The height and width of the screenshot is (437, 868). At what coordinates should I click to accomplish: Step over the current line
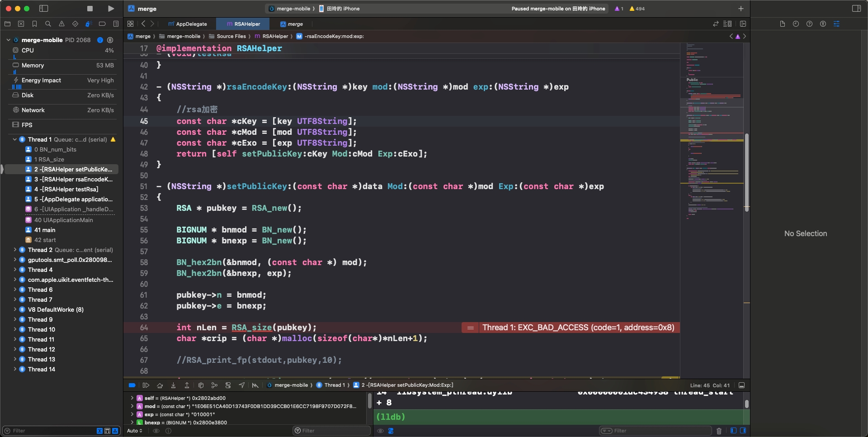coord(160,385)
